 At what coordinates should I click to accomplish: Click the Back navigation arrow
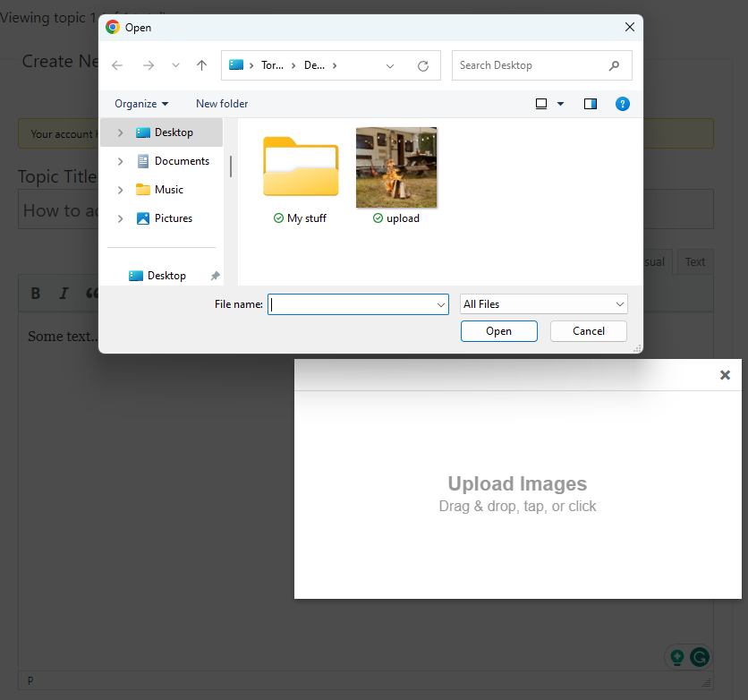point(117,65)
